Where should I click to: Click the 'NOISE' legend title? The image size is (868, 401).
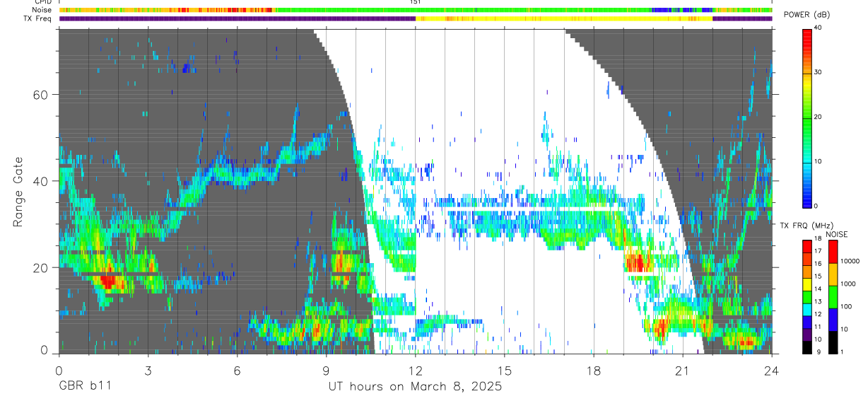837,234
